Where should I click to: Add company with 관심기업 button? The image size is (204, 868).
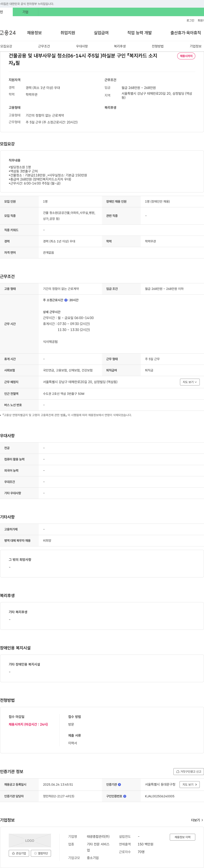[19, 853]
